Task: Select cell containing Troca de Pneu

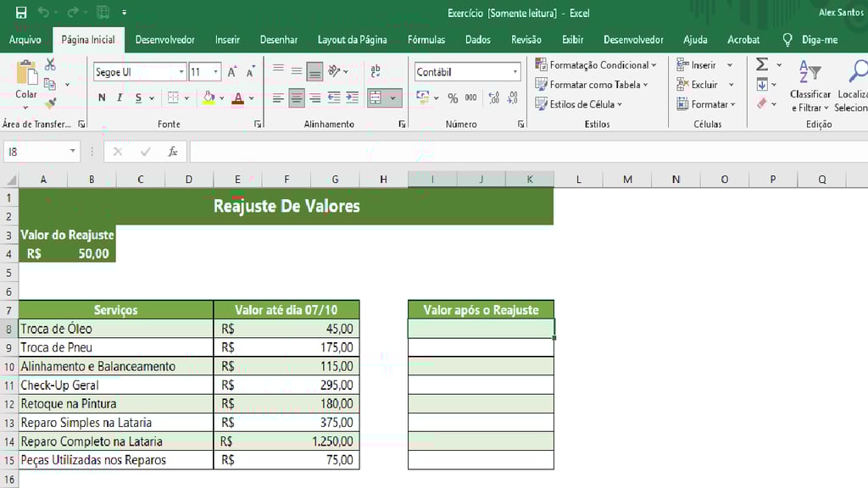Action: point(115,347)
